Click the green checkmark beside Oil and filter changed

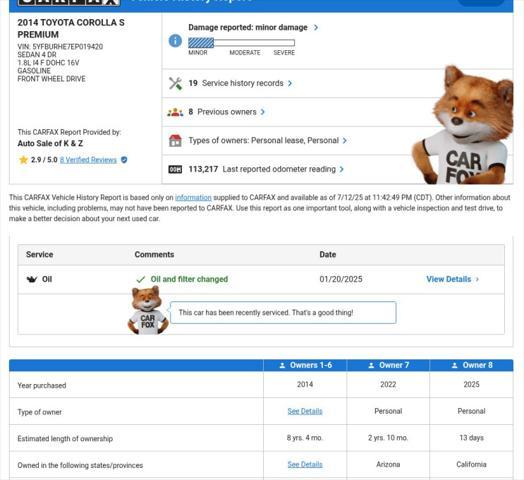point(141,279)
